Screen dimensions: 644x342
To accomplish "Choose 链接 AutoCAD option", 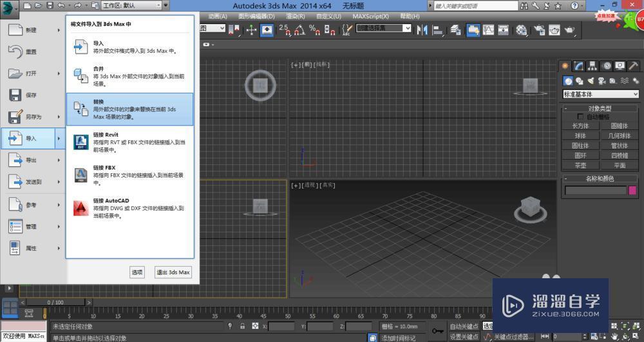I will tap(130, 208).
